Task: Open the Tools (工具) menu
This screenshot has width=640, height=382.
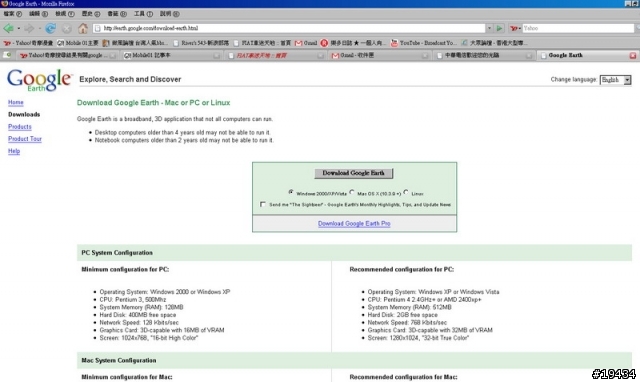Action: click(143, 14)
